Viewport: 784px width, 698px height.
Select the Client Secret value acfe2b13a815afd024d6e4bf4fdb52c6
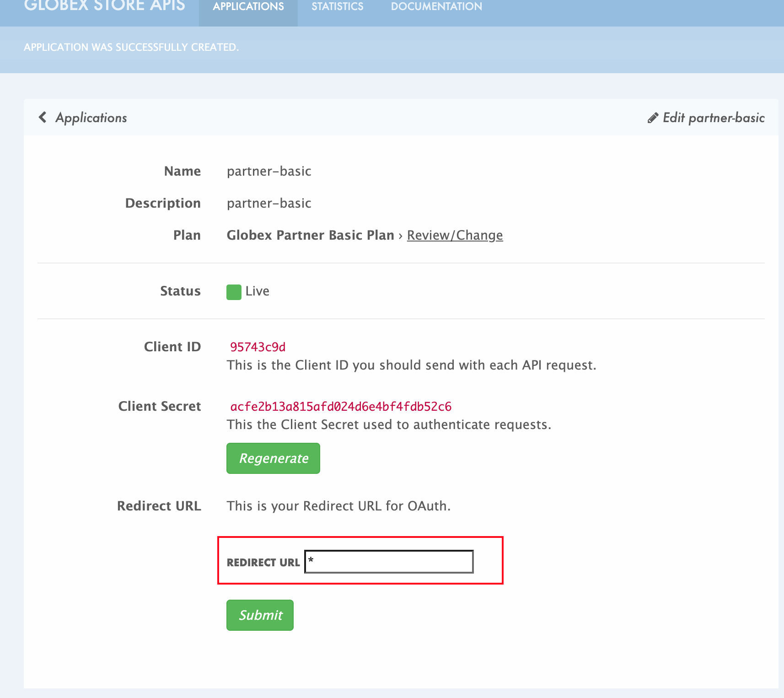[341, 407]
